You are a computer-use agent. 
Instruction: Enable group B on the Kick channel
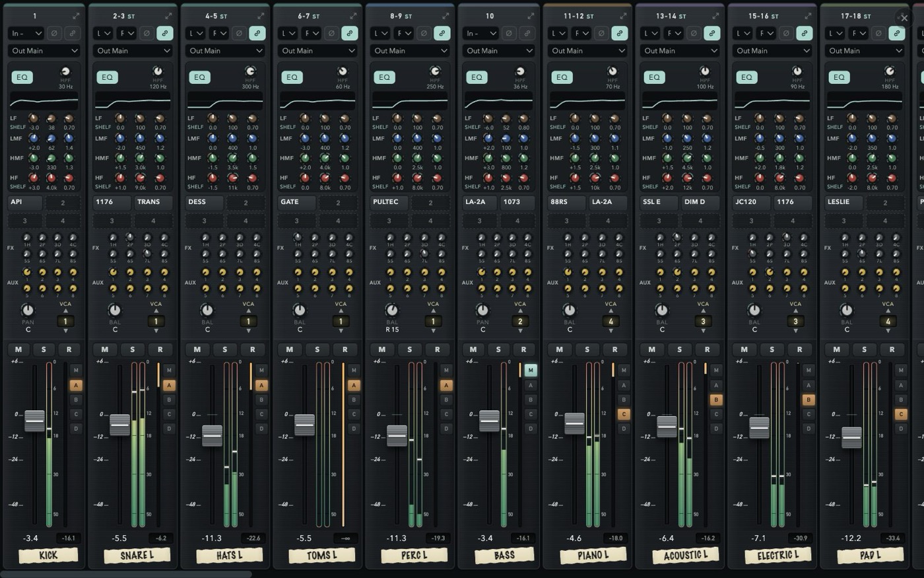point(76,400)
